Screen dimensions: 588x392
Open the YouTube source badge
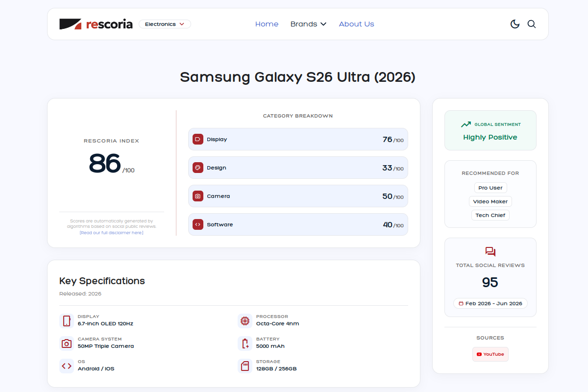point(490,354)
